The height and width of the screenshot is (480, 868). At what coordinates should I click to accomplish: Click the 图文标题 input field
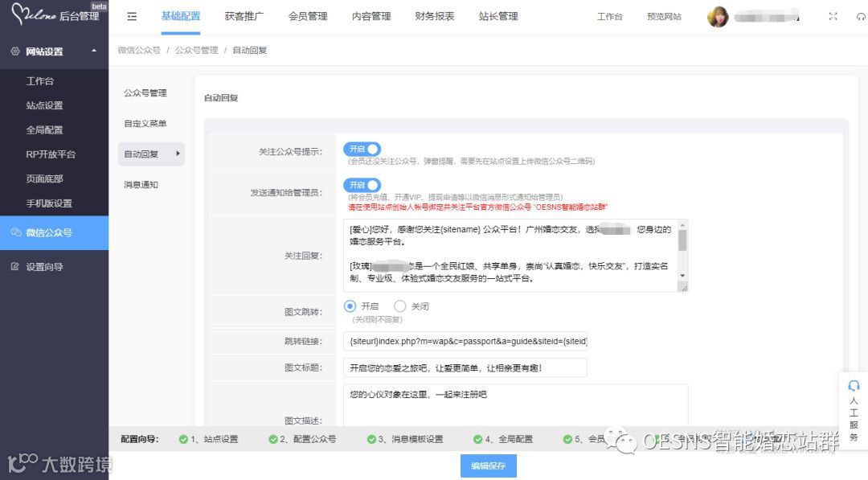[465, 367]
